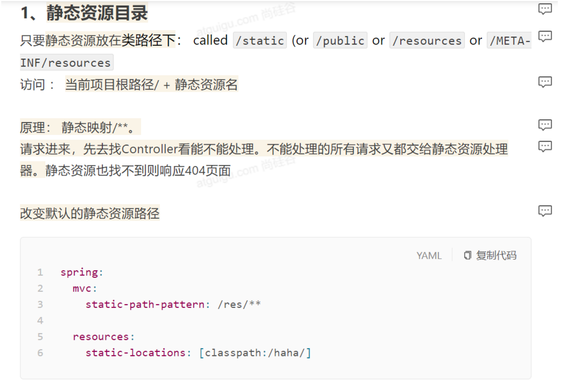Screen dimensions: 573x392
Task: Click comment icon beside 访问 line
Action: point(545,82)
